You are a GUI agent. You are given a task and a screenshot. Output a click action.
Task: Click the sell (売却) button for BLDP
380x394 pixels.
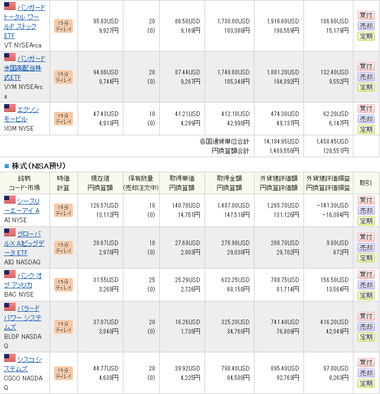tap(366, 326)
